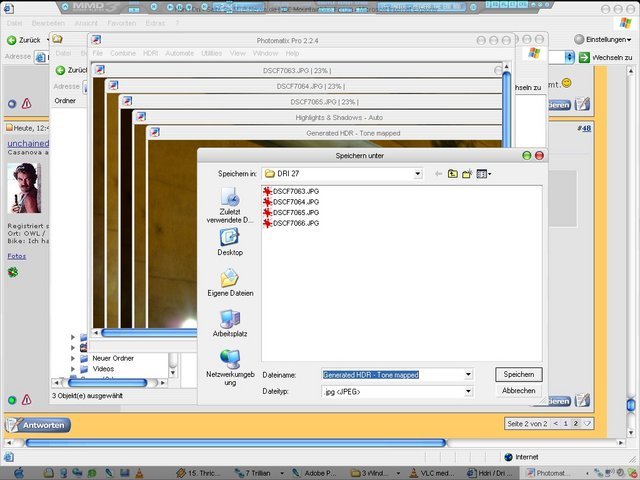
Task: Create a new folder in save dialog
Action: (x=467, y=174)
